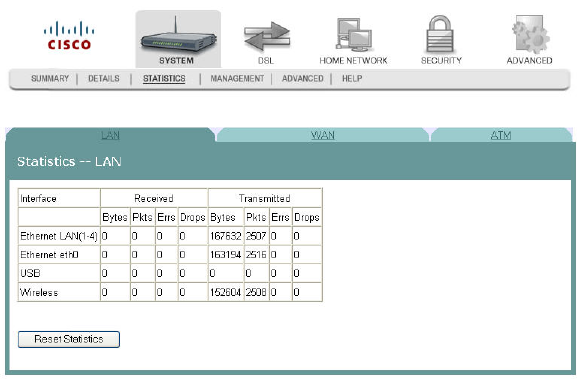
Task: Open the DSL arrows icon
Action: [x=267, y=36]
